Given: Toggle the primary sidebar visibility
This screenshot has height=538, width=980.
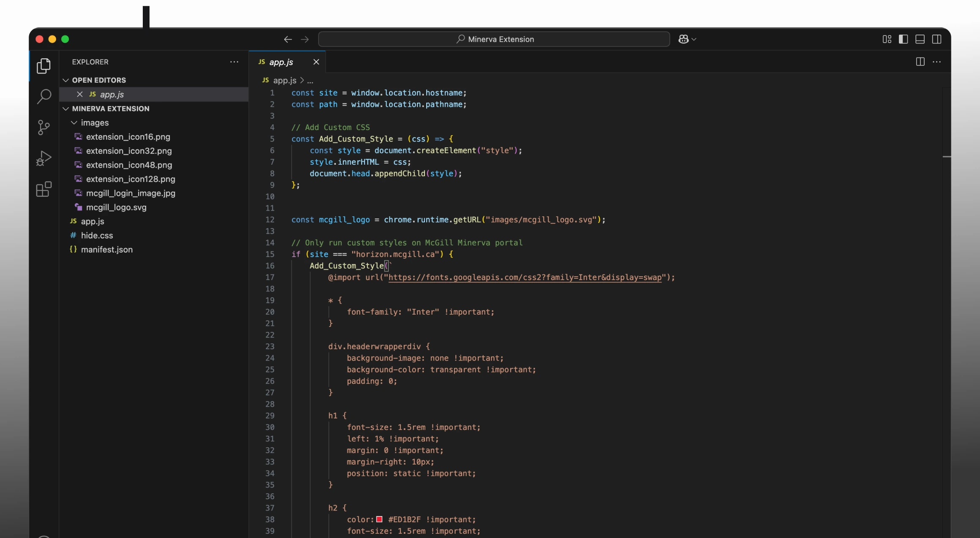Looking at the screenshot, I should pyautogui.click(x=904, y=39).
